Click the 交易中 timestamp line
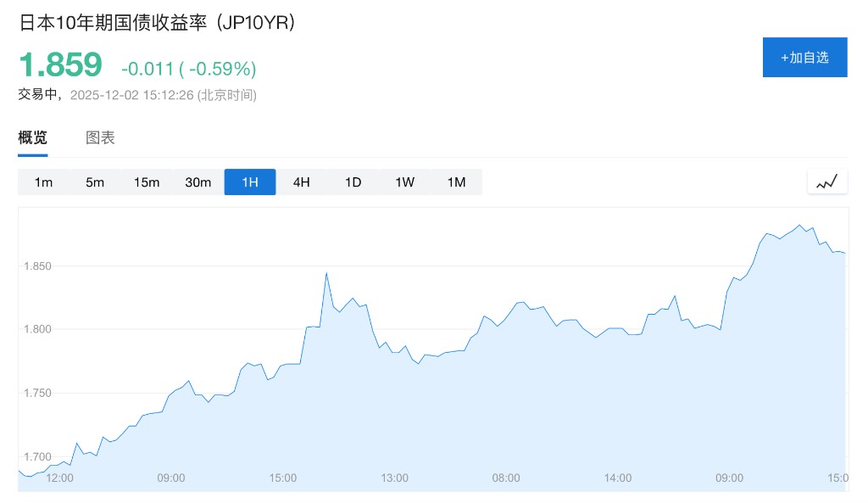Image resolution: width=868 pixels, height=503 pixels. point(137,95)
